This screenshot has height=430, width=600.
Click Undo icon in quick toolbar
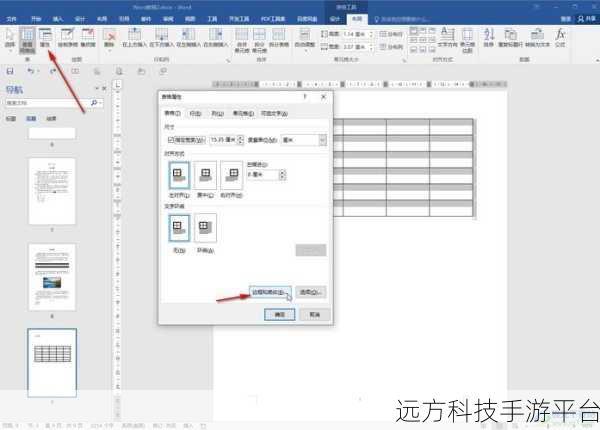point(31,71)
